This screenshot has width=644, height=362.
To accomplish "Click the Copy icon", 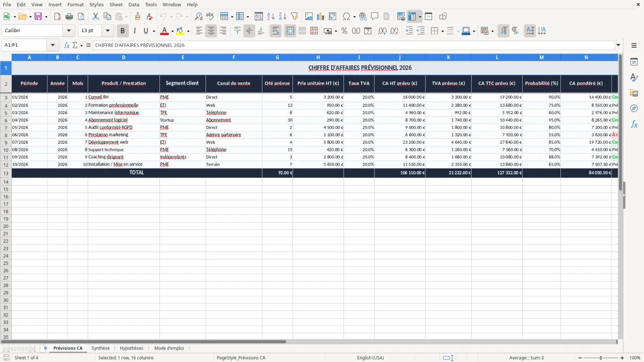I will [x=107, y=17].
